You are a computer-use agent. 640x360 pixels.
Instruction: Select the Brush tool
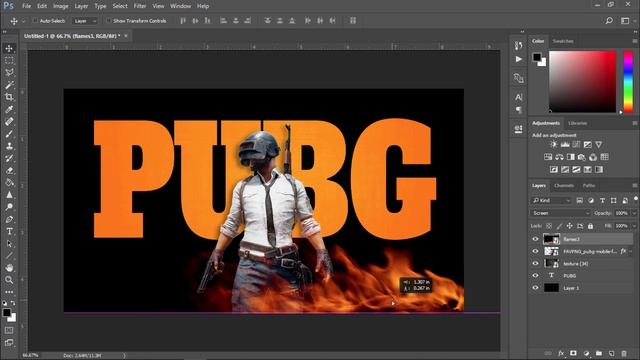tap(9, 134)
